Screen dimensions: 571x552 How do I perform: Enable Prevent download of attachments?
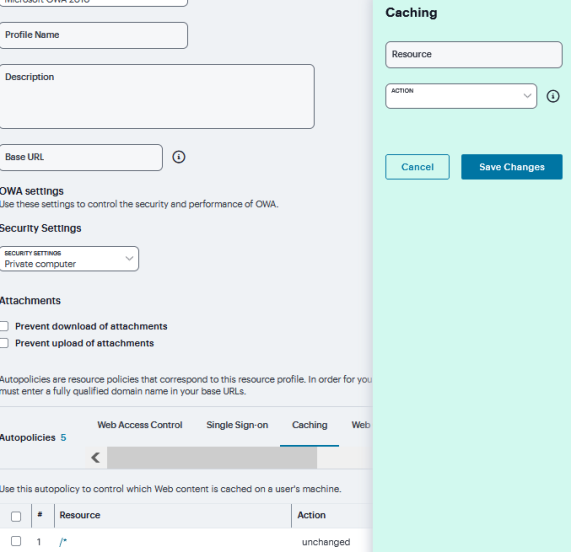point(4,326)
